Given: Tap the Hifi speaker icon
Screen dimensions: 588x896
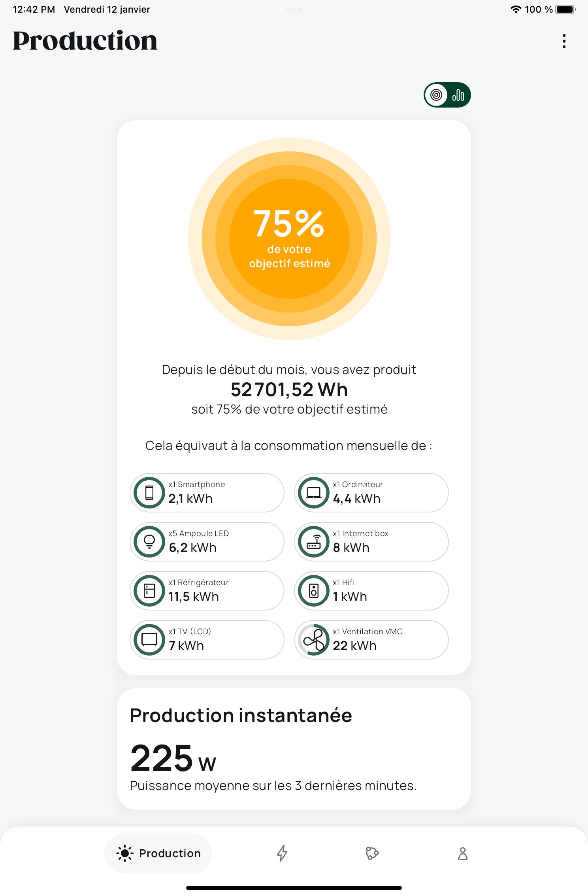Looking at the screenshot, I should 314,591.
